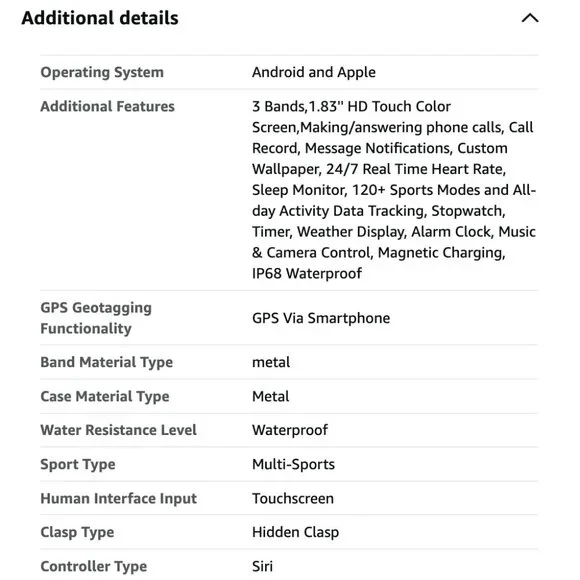
Task: Click the Controller Type label
Action: pos(94,567)
